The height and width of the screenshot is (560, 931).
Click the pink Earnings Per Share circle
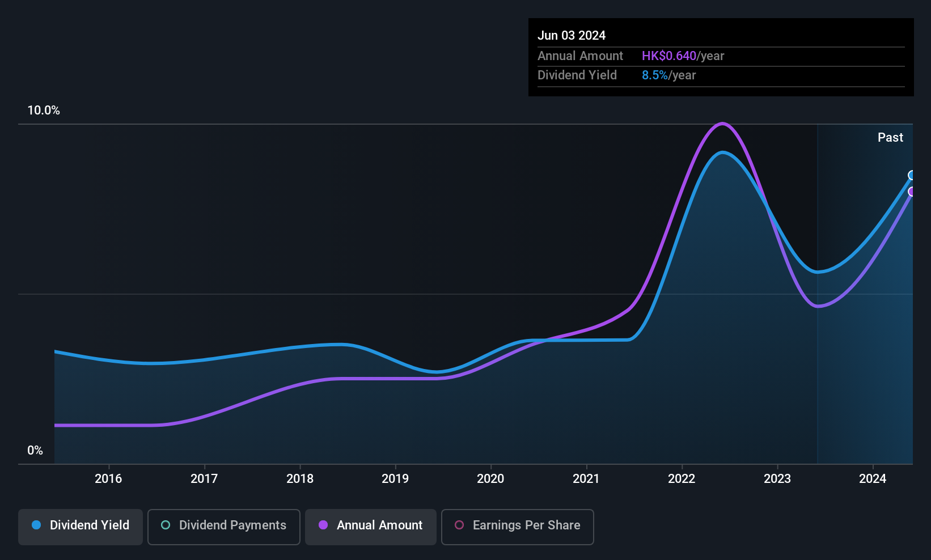point(459,525)
